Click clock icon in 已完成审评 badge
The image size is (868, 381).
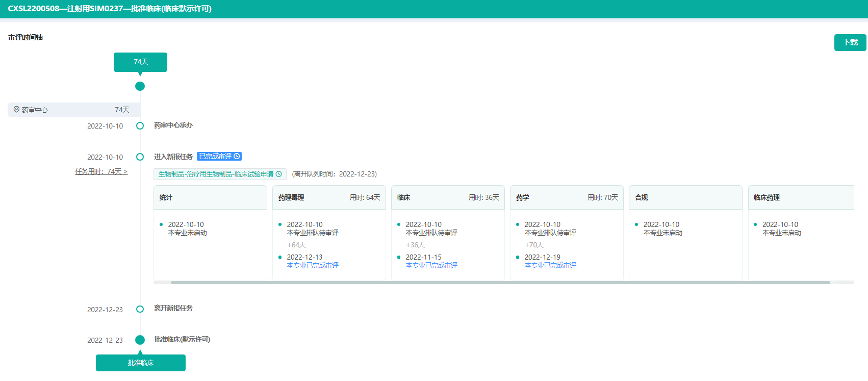[x=237, y=157]
